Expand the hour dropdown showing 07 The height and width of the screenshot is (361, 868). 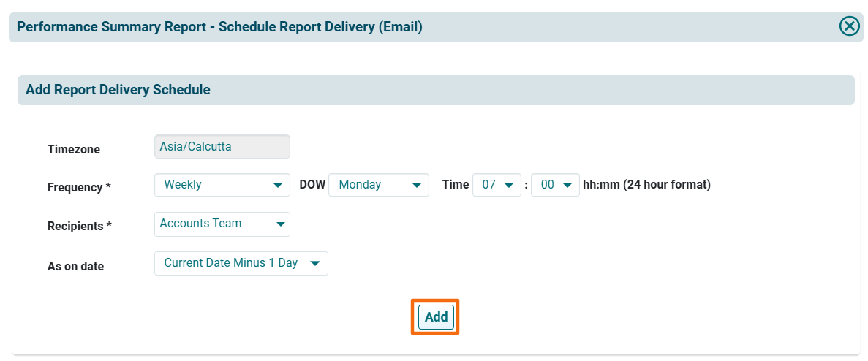(497, 185)
